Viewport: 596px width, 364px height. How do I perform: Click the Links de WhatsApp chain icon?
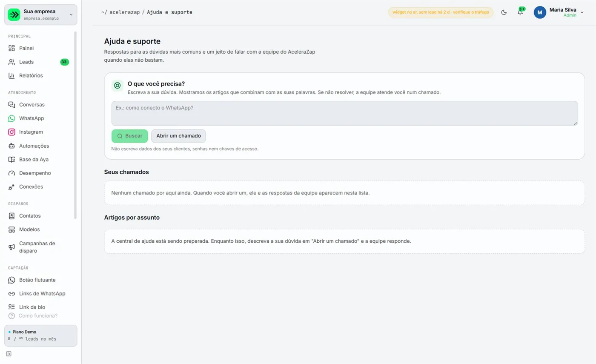pos(11,294)
